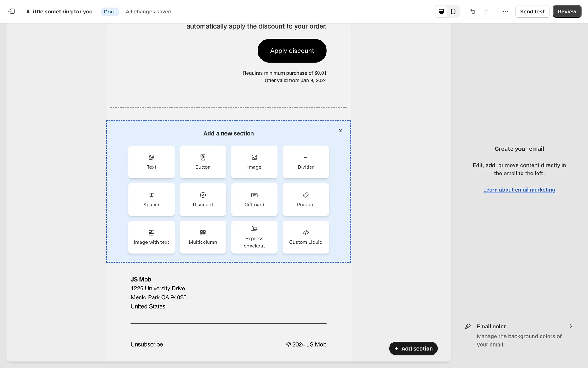This screenshot has height=368, width=588.
Task: Insert a Multicolumn section
Action: (203, 237)
